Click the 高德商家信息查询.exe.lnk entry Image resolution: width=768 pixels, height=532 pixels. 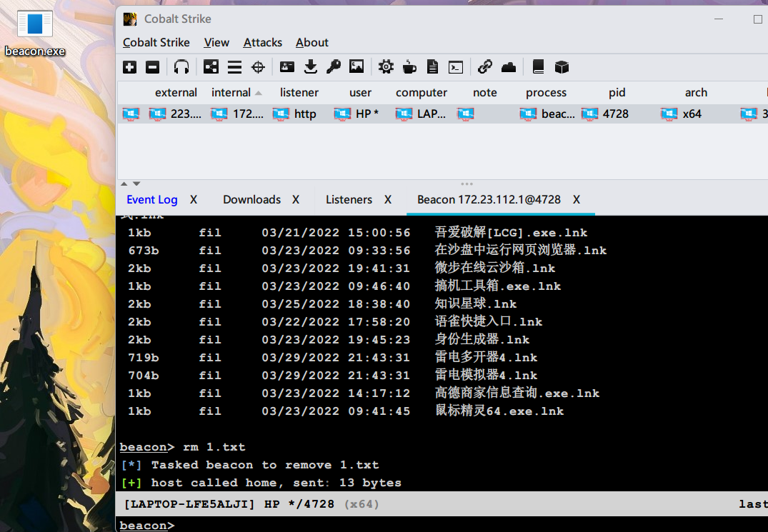pyautogui.click(x=517, y=393)
